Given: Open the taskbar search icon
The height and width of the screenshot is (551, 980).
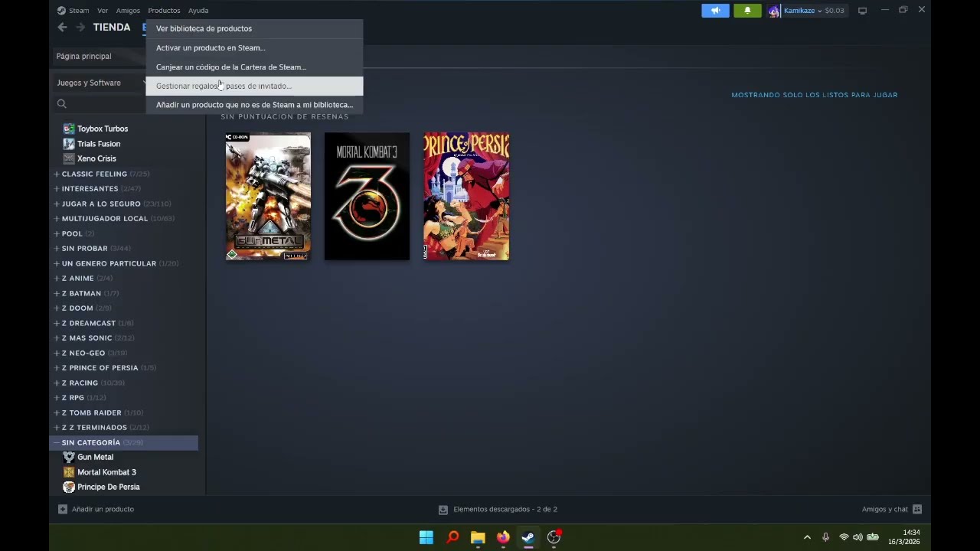Looking at the screenshot, I should pyautogui.click(x=452, y=537).
